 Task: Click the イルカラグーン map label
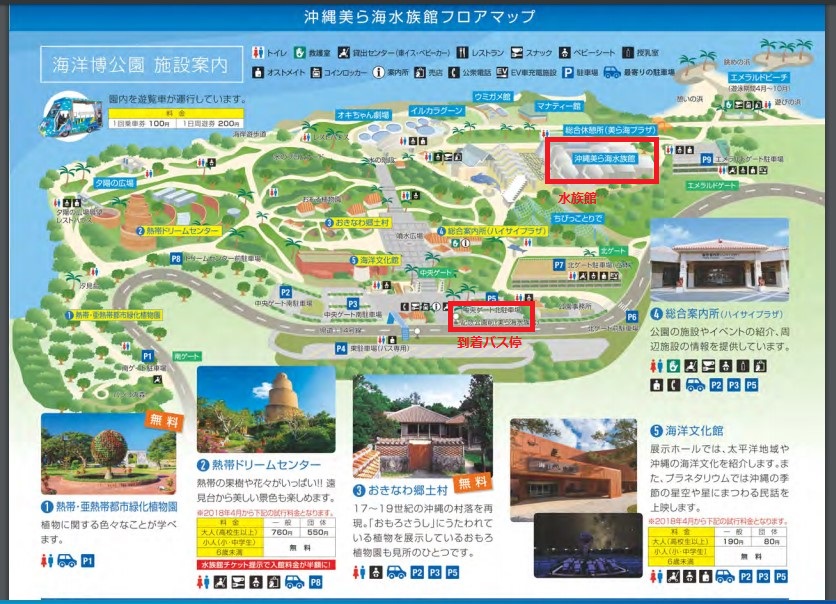click(437, 111)
